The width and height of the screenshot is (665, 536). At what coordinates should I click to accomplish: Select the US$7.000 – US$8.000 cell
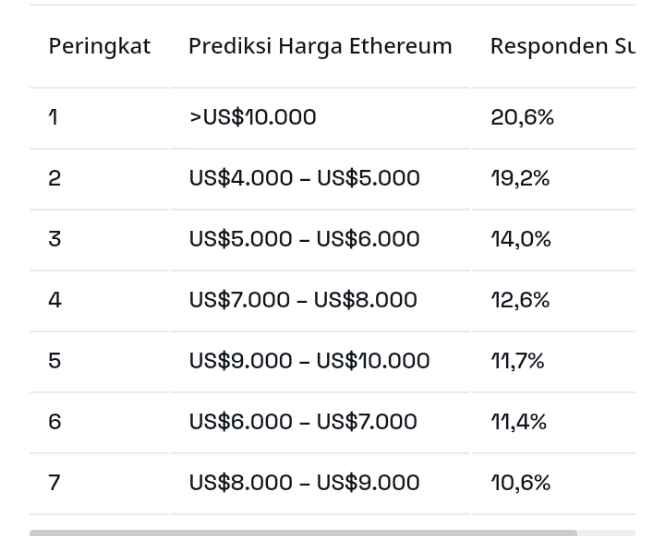pyautogui.click(x=303, y=301)
